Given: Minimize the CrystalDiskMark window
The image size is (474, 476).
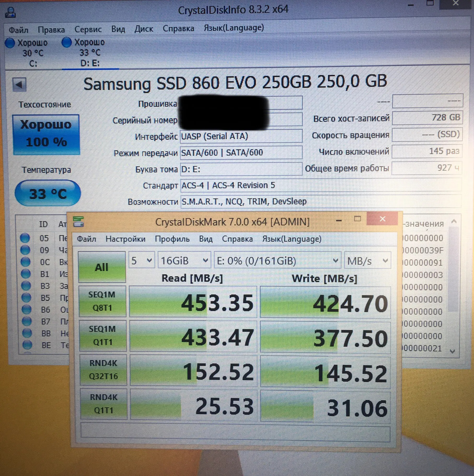Looking at the screenshot, I should [339, 221].
